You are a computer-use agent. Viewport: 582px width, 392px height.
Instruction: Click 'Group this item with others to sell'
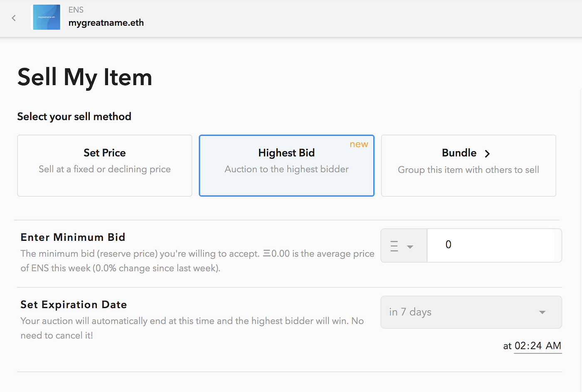coord(469,170)
